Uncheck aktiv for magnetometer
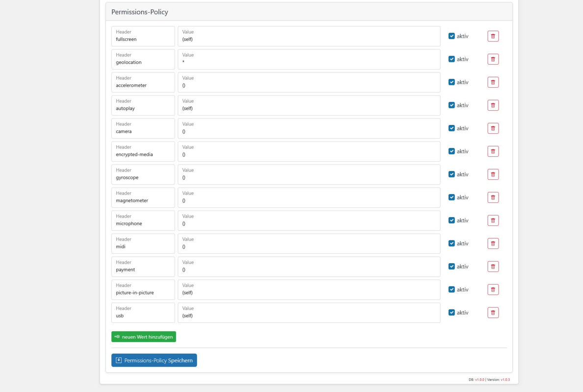 pos(452,197)
